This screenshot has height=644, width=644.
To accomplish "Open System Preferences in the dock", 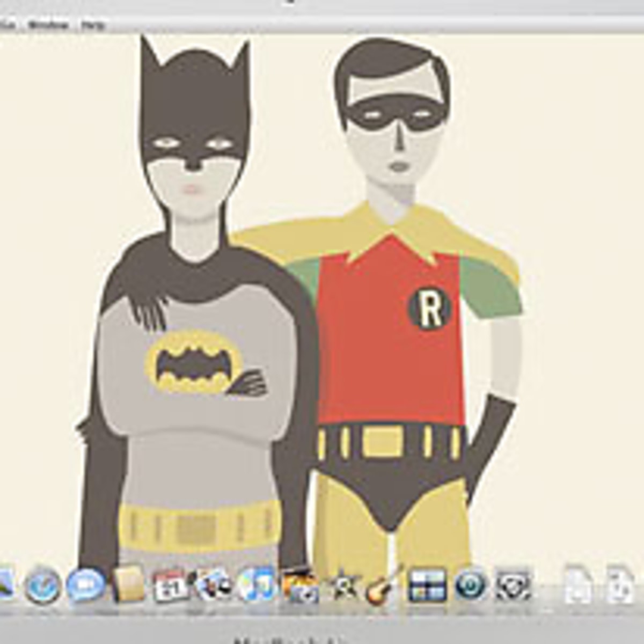I will tap(514, 585).
